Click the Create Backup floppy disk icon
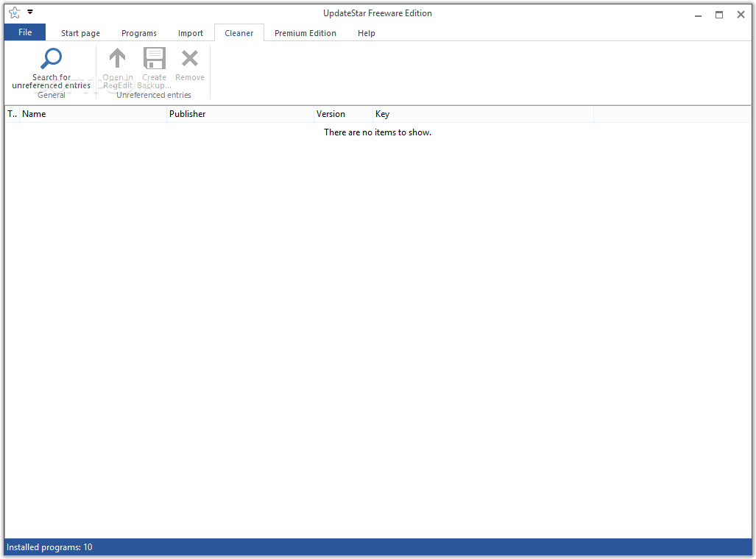Image resolution: width=756 pixels, height=559 pixels. pyautogui.click(x=155, y=59)
